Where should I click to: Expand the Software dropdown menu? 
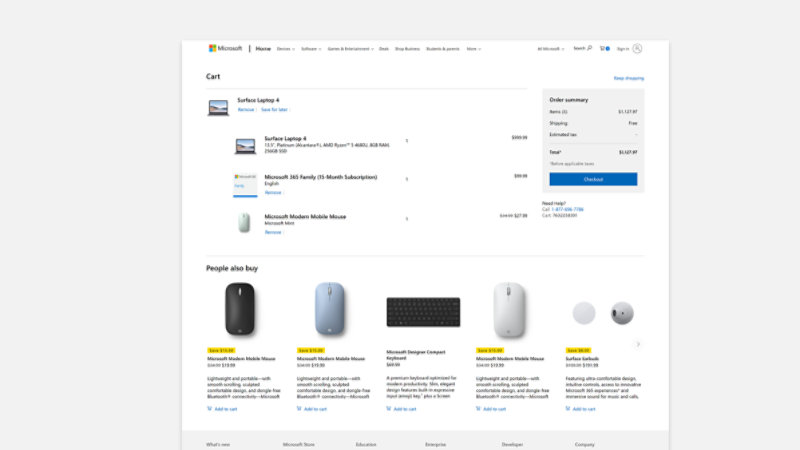point(311,48)
